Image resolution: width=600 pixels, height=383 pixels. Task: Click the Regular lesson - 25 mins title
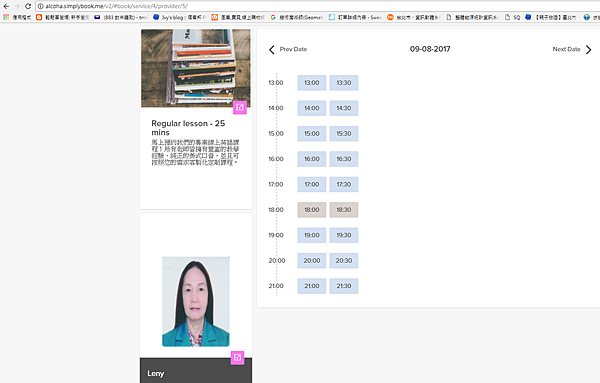click(188, 128)
